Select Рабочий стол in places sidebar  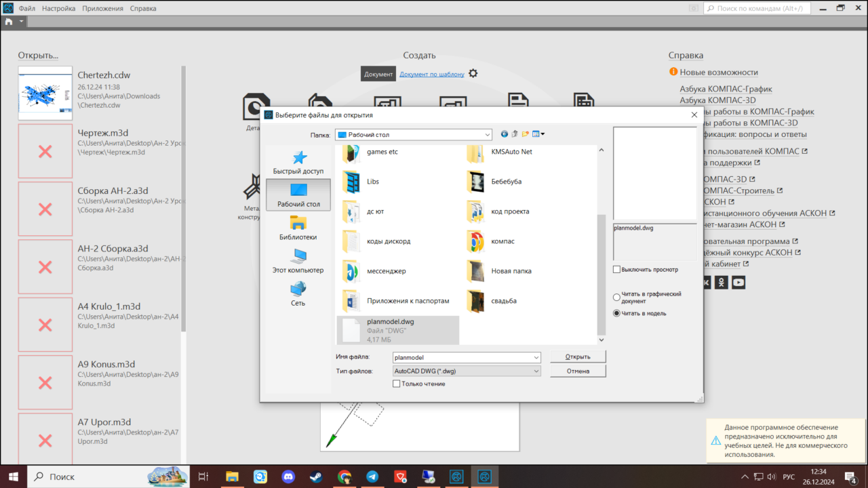pos(298,195)
